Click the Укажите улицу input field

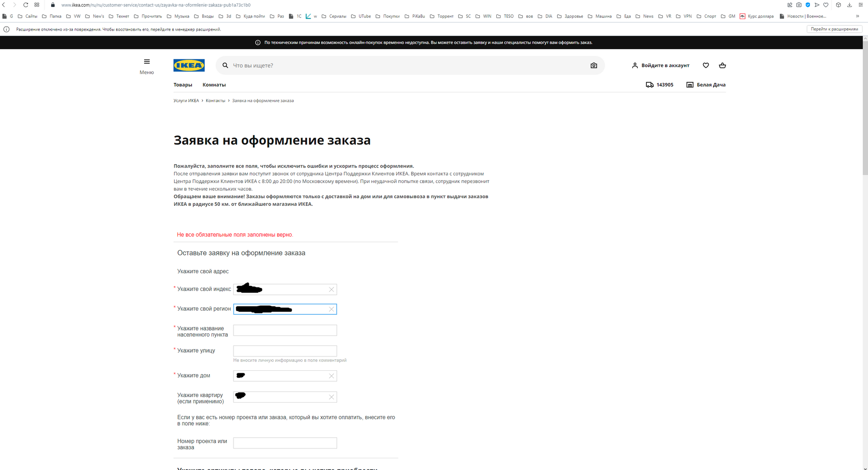pyautogui.click(x=285, y=351)
